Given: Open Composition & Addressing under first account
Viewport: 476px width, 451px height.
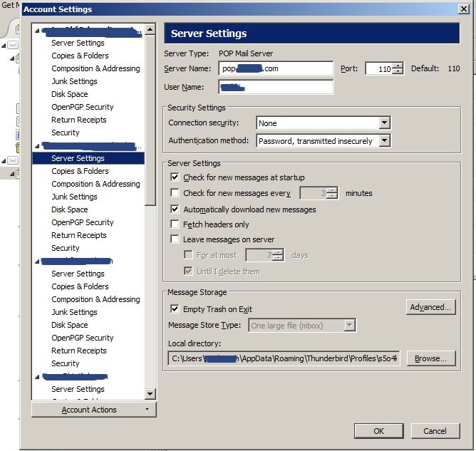Looking at the screenshot, I should [x=95, y=68].
